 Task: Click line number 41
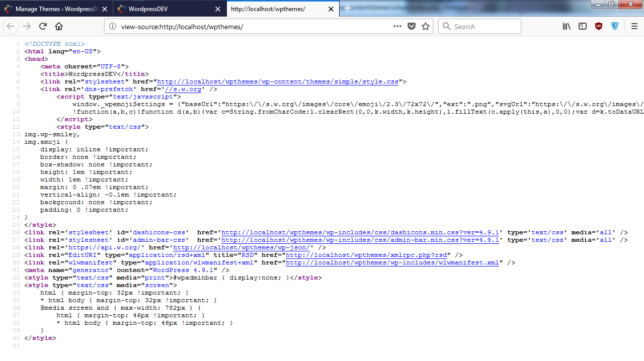pyautogui.click(x=17, y=345)
